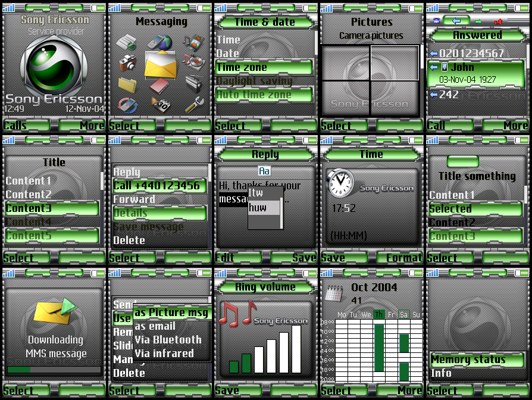Choose 'Via Bluetooth' send option

pos(172,340)
